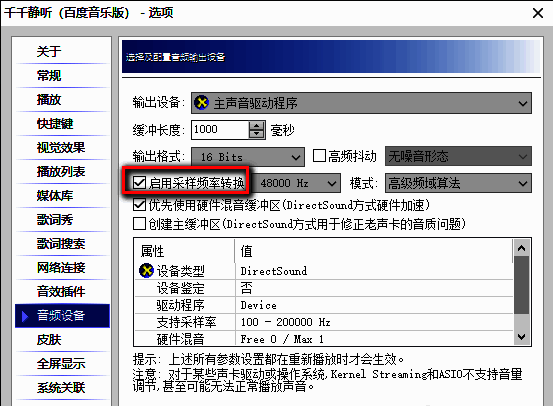Select 全屏显示 in the sidebar

coord(61,364)
